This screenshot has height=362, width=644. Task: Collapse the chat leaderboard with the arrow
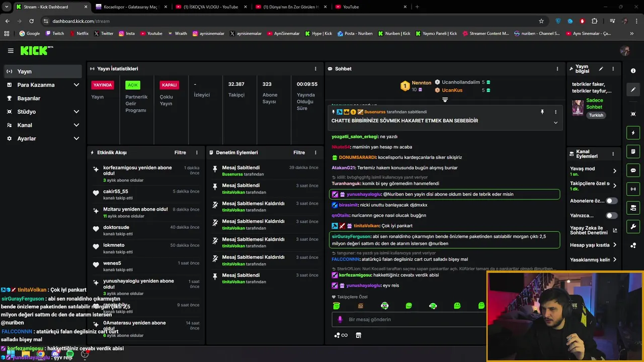(445, 100)
